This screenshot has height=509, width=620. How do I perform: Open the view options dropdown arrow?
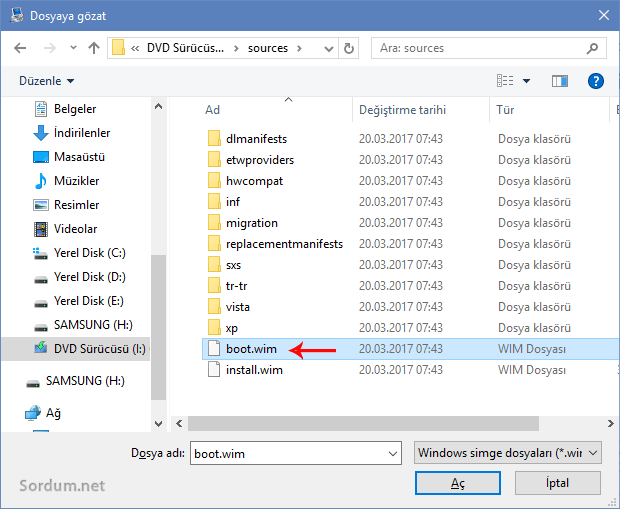point(527,80)
